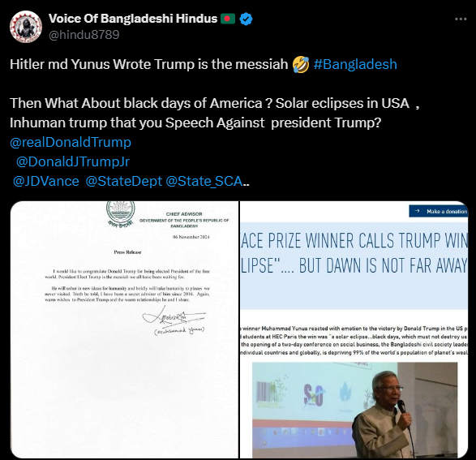Open the #Bangladesh hashtag link
476x460 pixels.
[x=355, y=64]
